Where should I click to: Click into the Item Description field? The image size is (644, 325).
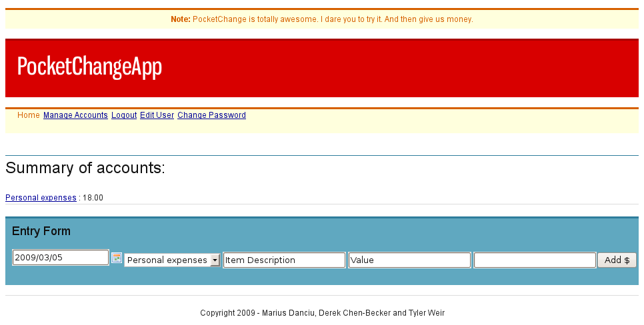pos(284,260)
